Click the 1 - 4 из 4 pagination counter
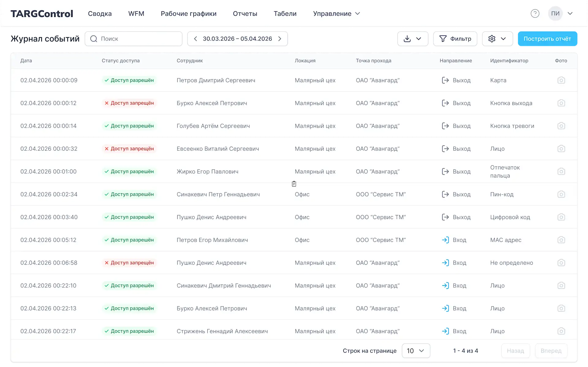588x367 pixels. 466,350
